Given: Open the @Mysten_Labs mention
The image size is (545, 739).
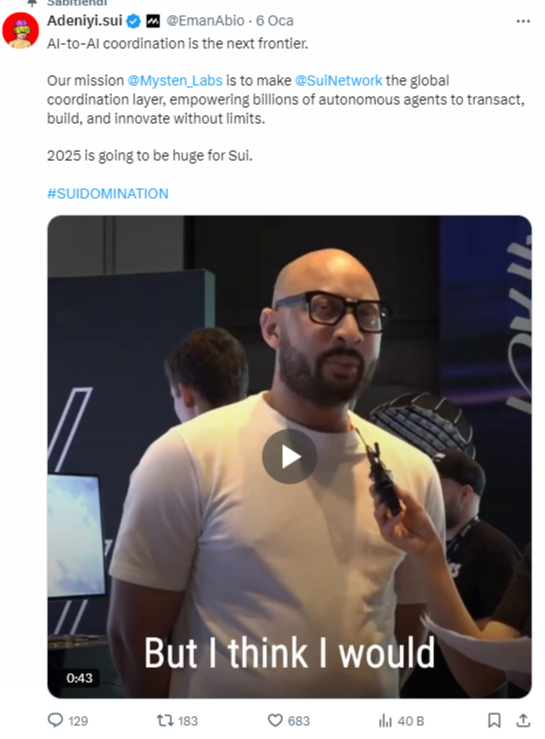Looking at the screenshot, I should click(x=175, y=81).
